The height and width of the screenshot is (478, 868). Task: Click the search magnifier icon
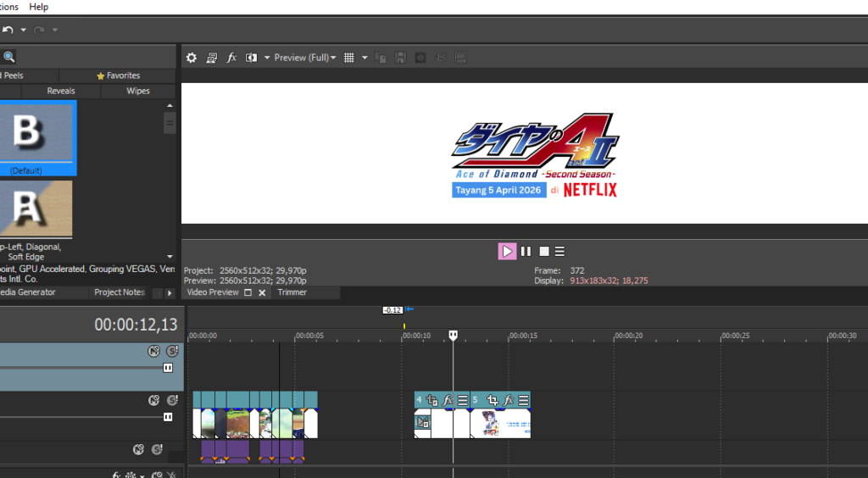(x=8, y=57)
